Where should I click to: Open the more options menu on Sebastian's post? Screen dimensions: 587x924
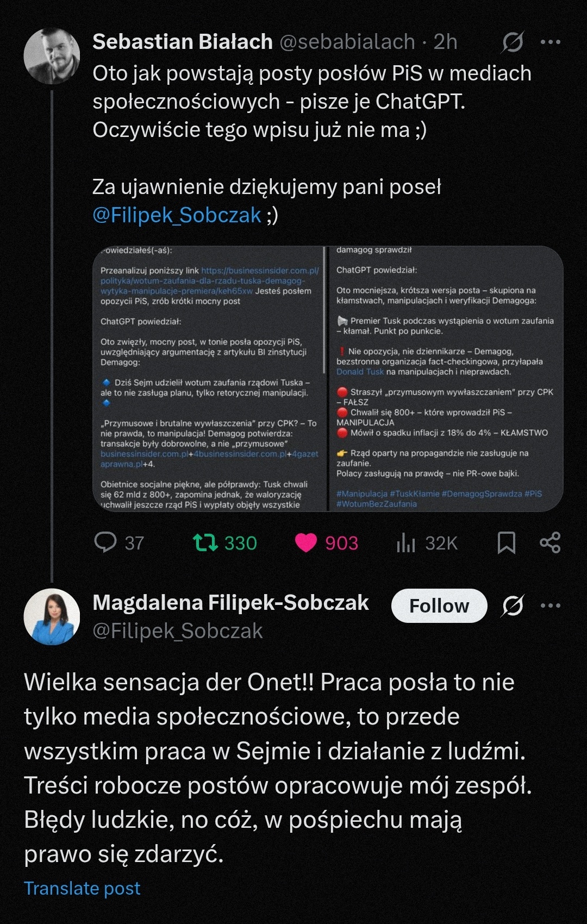point(551,42)
